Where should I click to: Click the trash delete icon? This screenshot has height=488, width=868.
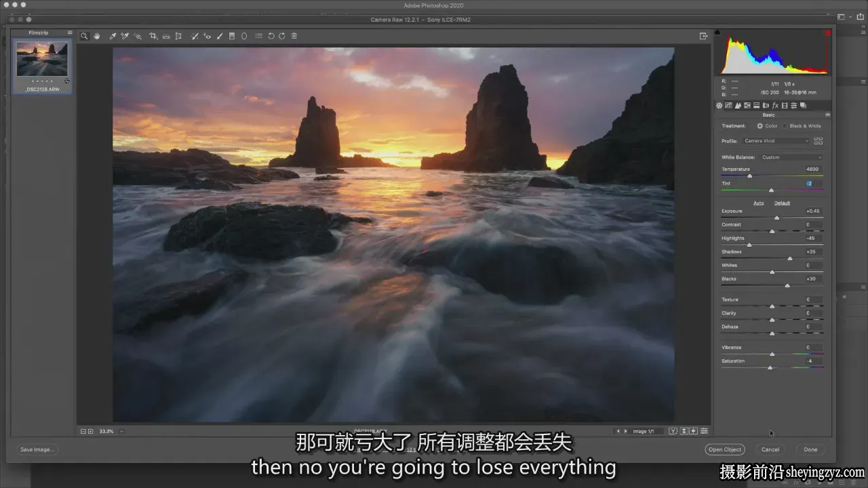[294, 36]
